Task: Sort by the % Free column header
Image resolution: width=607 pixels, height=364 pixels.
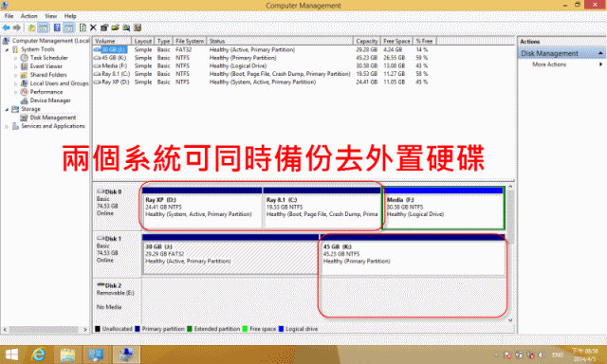Action: [425, 41]
